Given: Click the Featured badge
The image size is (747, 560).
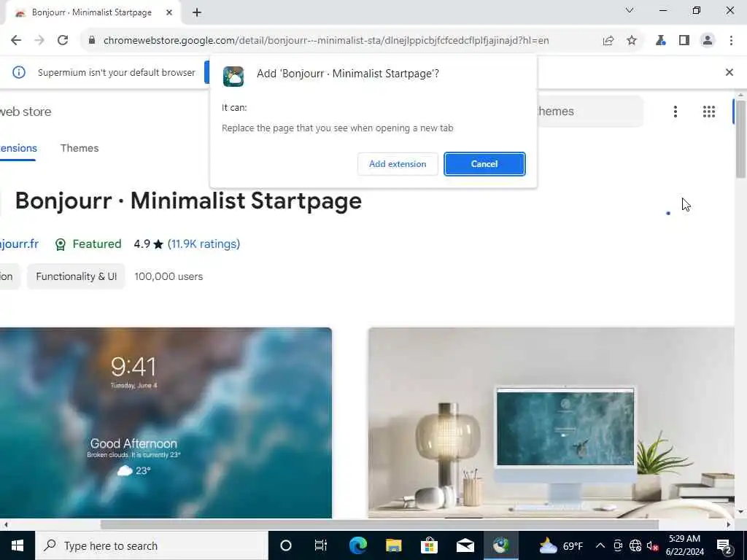Looking at the screenshot, I should 88,244.
